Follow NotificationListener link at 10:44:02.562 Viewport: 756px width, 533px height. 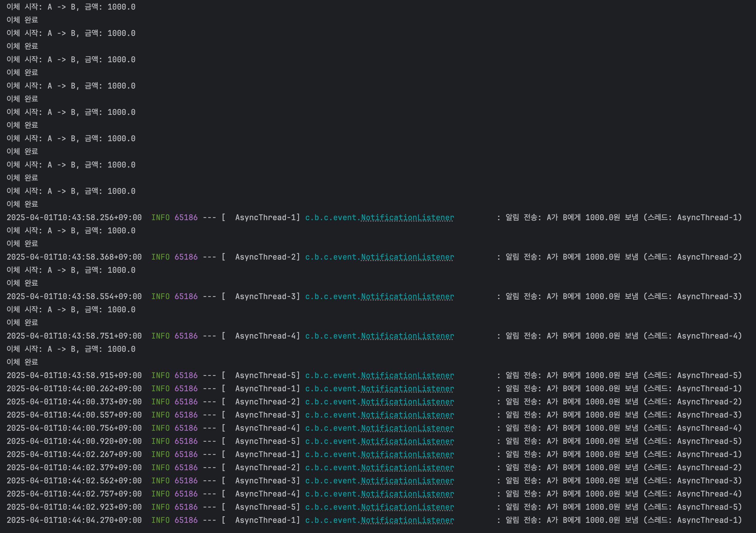pos(407,481)
